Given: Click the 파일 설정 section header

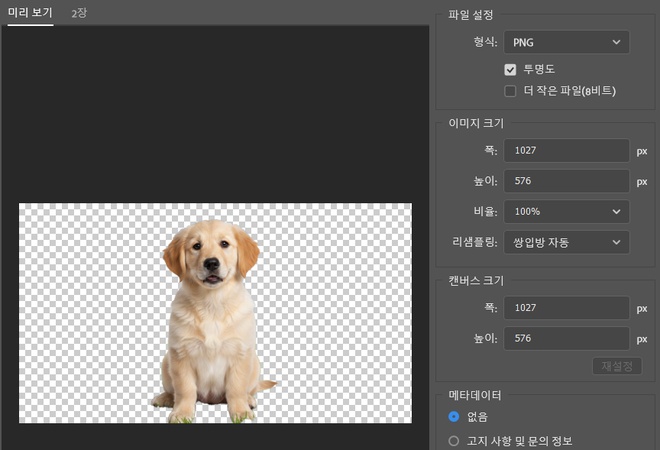Looking at the screenshot, I should tap(471, 15).
